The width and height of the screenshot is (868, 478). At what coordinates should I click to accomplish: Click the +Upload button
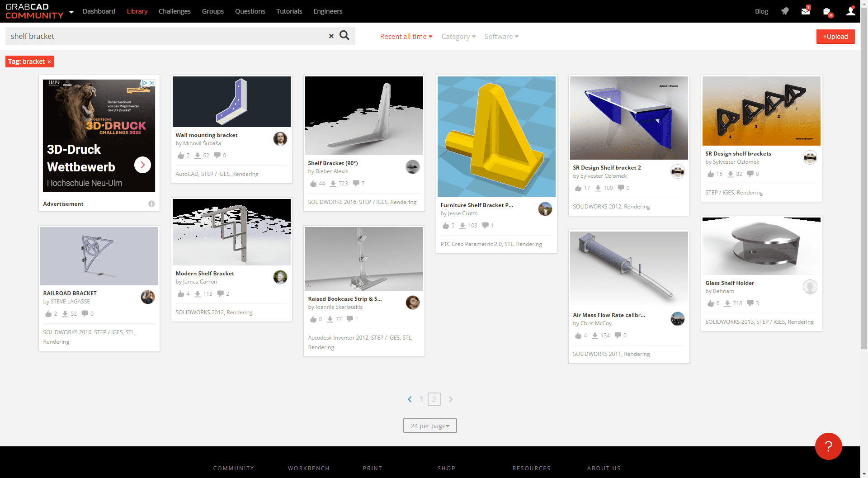(x=835, y=37)
